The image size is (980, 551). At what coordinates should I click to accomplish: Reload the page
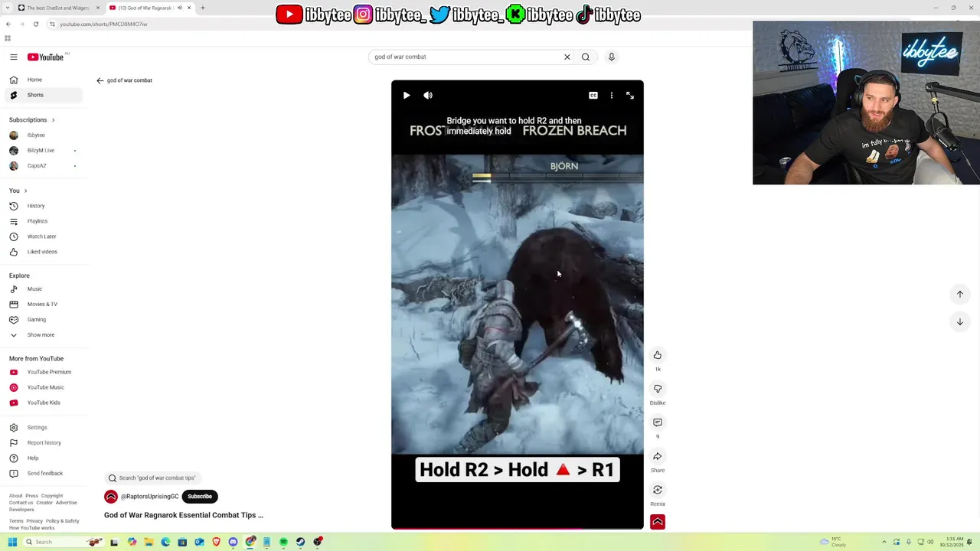tap(35, 24)
